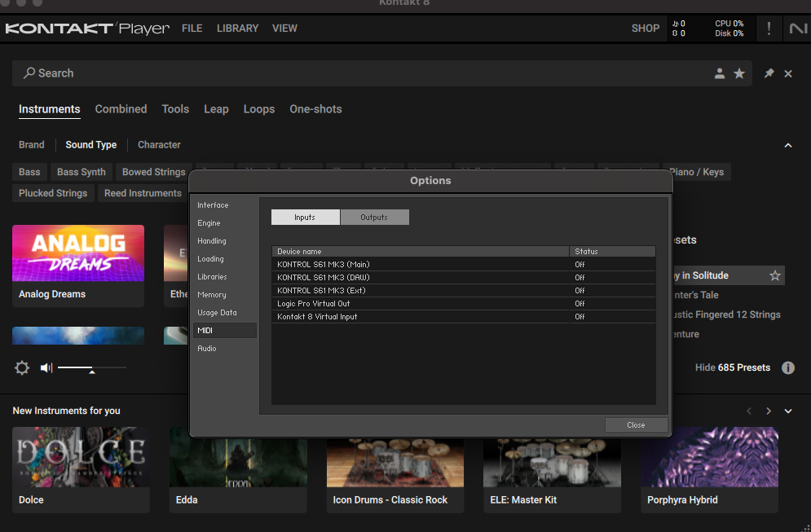The width and height of the screenshot is (811, 532).
Task: Show info via the i icon
Action: [x=788, y=367]
